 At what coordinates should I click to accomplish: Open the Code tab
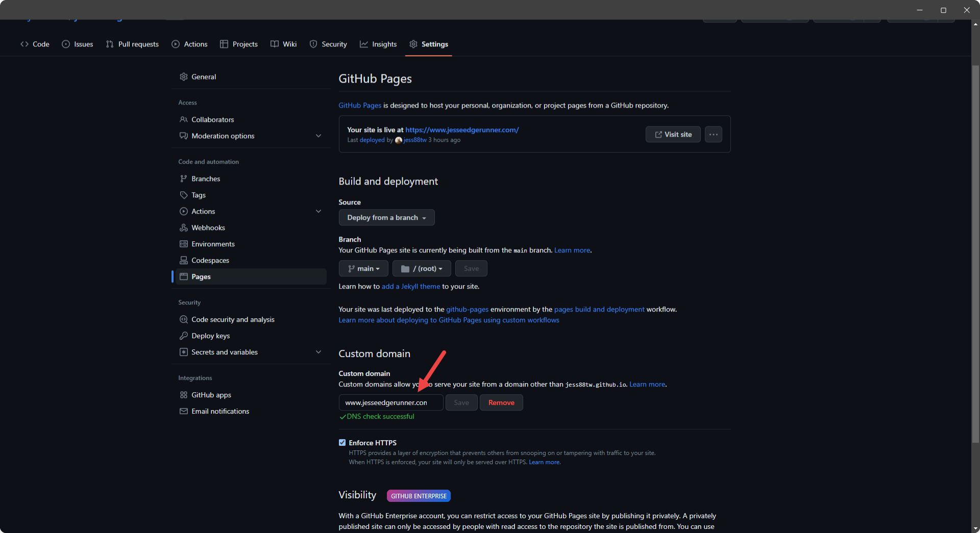[35, 44]
